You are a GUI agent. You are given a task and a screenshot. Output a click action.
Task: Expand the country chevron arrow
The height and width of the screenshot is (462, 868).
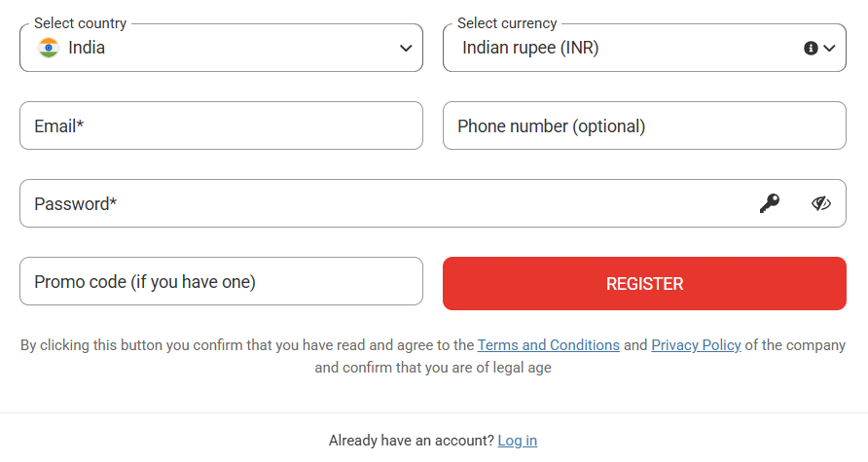pos(406,48)
